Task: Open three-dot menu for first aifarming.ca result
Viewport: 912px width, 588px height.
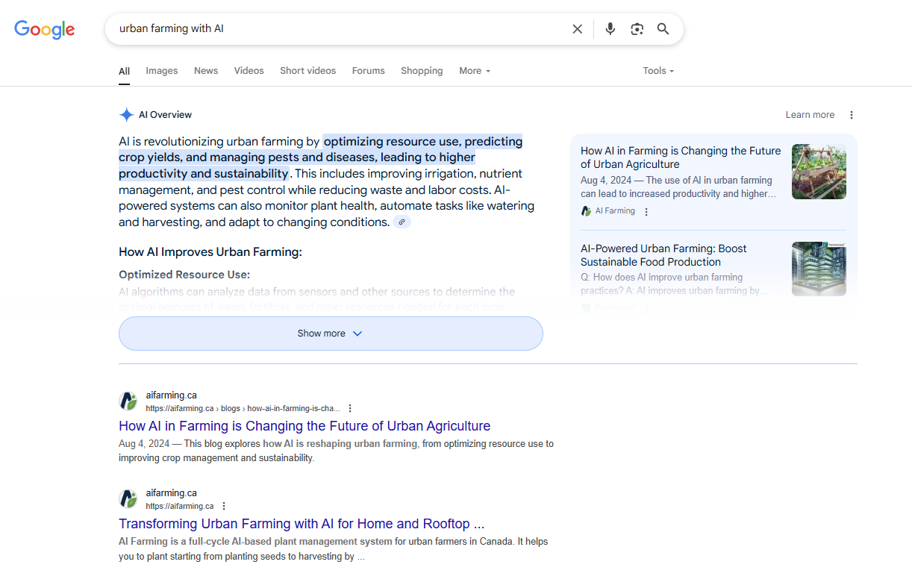Action: click(x=350, y=408)
